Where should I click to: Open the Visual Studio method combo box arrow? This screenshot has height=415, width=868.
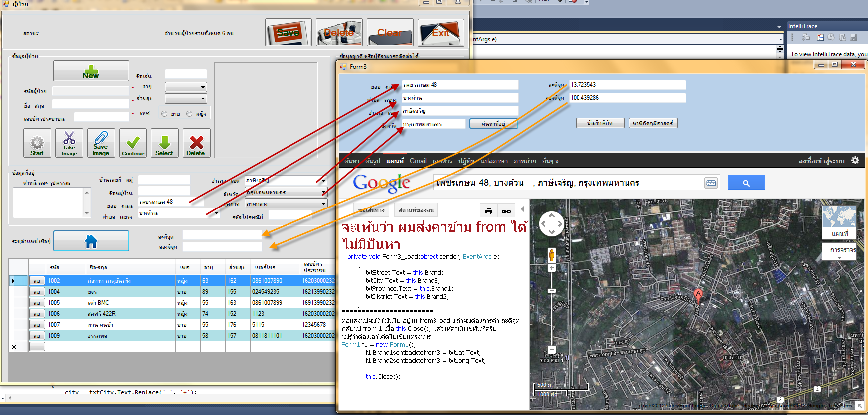[x=780, y=39]
